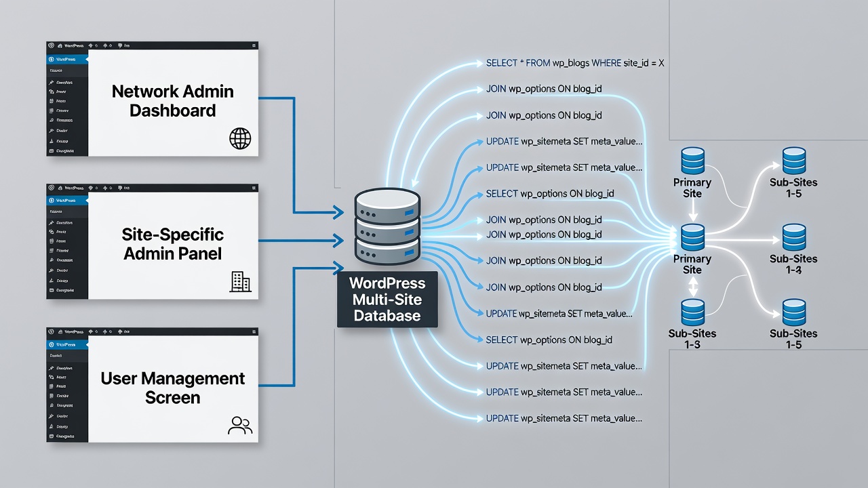Click square icon at end of Network Admin toolbar
This screenshot has height=488, width=868.
point(254,46)
